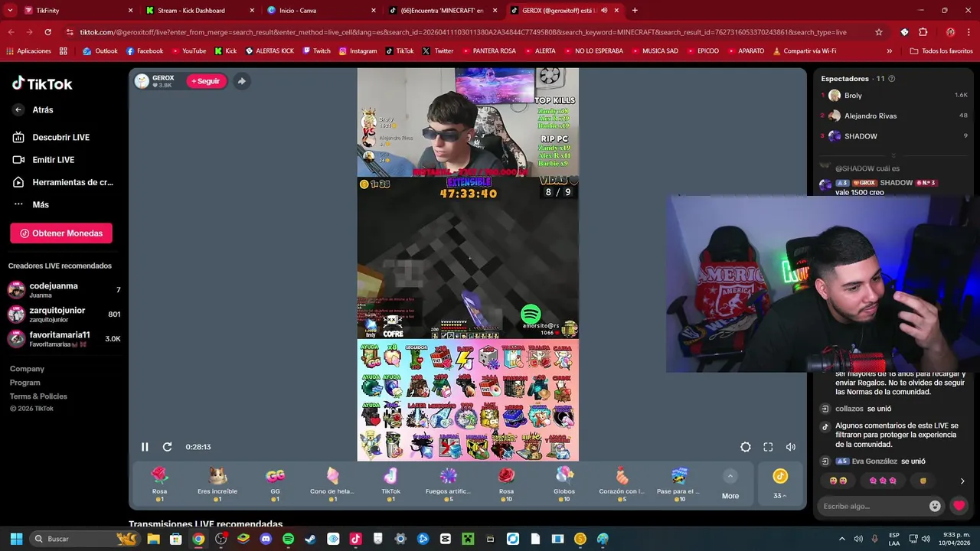Expand hidden bookmarks overflow chevron
Image resolution: width=980 pixels, height=551 pixels.
tap(890, 51)
